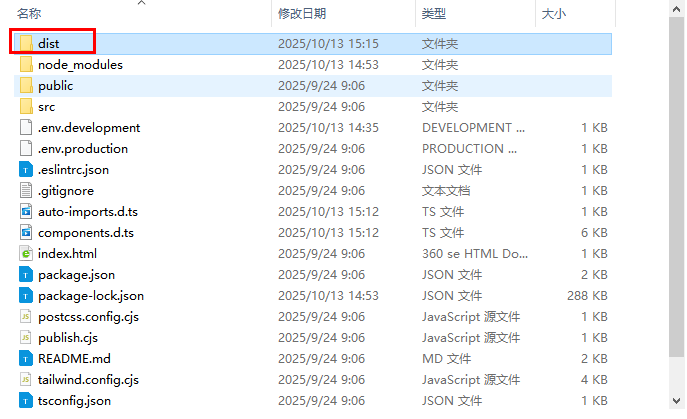Screen dimensions: 687x419
Task: Select the file name 'tsconfig.json'
Action: 74,401
